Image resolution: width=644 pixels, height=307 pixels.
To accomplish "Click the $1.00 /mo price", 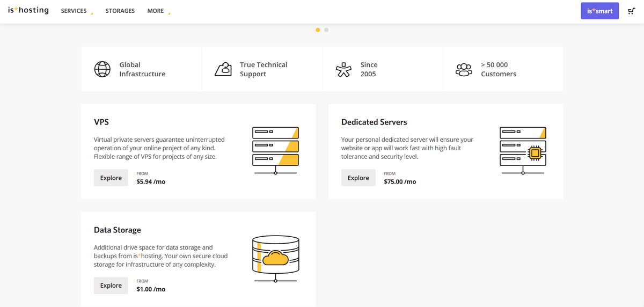I will (x=151, y=289).
